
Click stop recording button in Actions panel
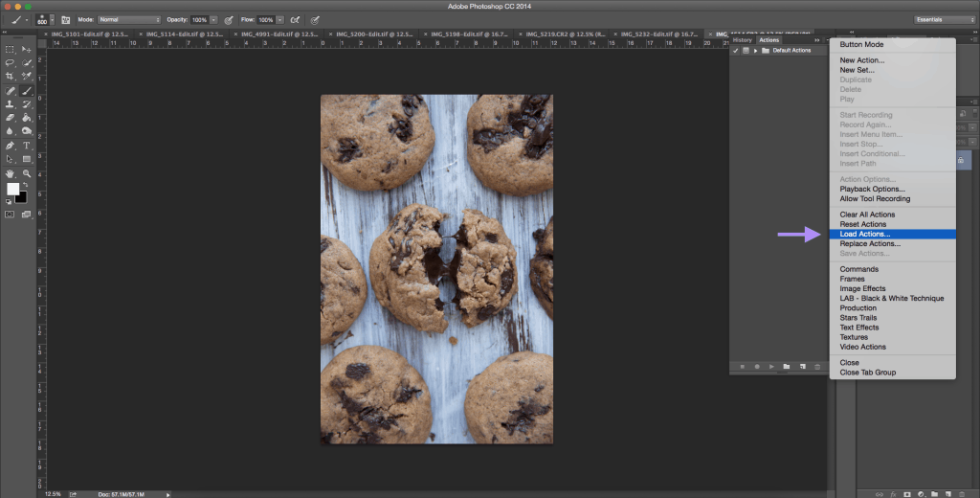[743, 367]
